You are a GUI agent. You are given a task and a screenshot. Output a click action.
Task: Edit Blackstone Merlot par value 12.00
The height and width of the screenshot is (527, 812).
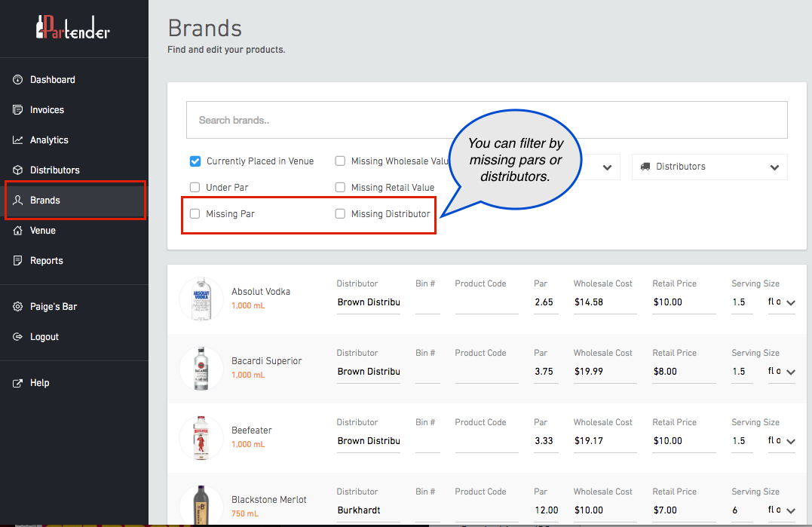(546, 510)
